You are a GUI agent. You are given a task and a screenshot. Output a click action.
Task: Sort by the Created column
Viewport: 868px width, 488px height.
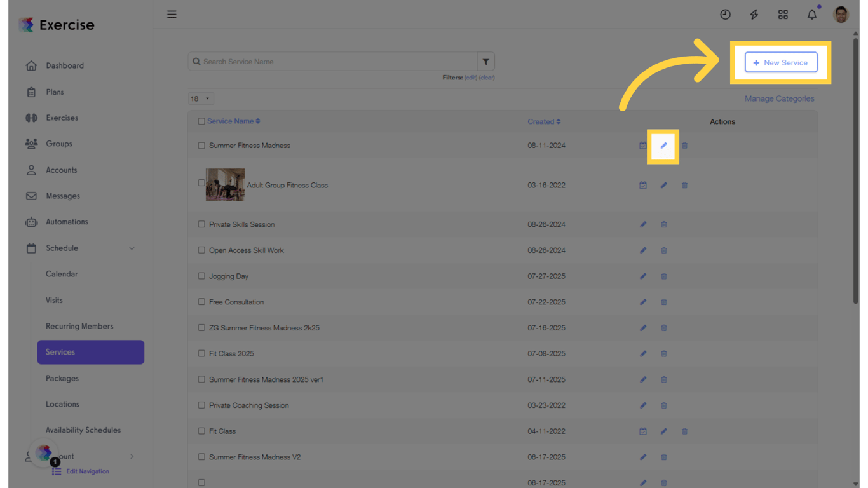[x=543, y=121]
